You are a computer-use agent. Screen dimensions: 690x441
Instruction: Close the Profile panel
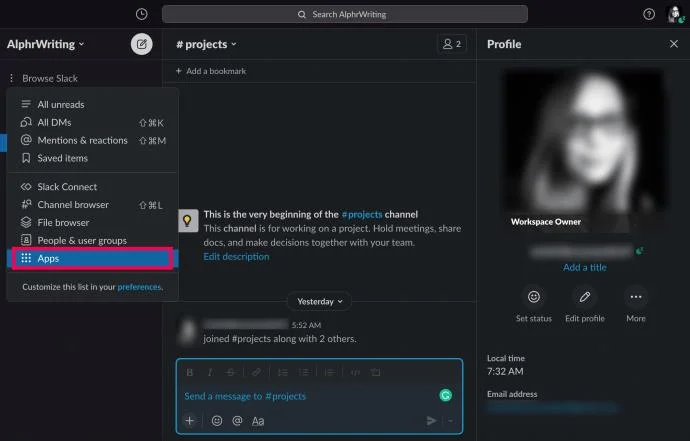coord(674,44)
